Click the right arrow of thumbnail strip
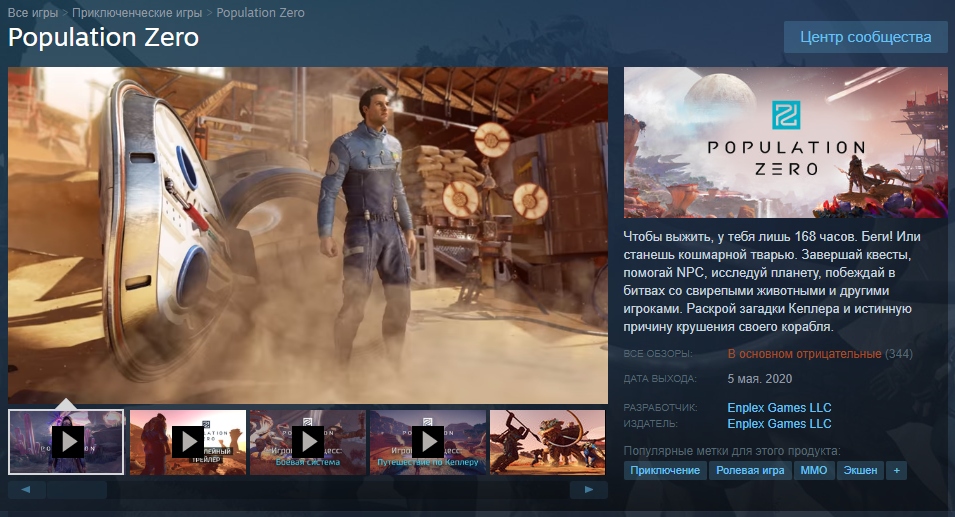This screenshot has height=517, width=955. click(x=589, y=489)
